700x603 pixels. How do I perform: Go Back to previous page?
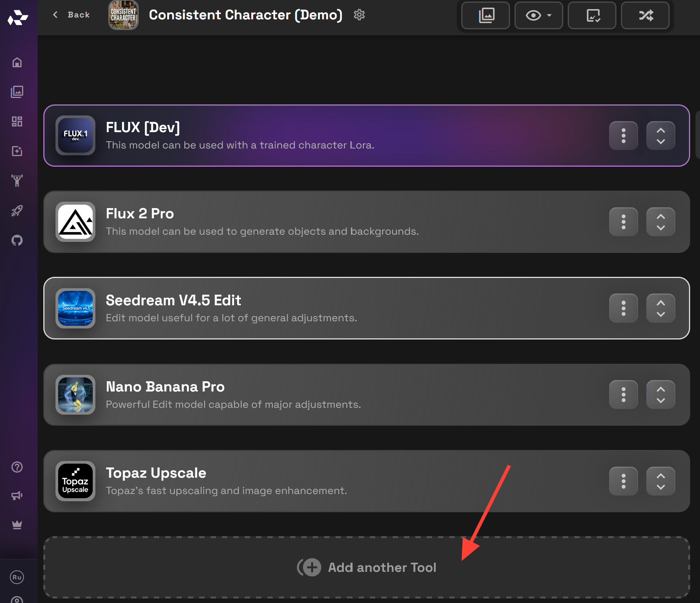click(x=71, y=15)
